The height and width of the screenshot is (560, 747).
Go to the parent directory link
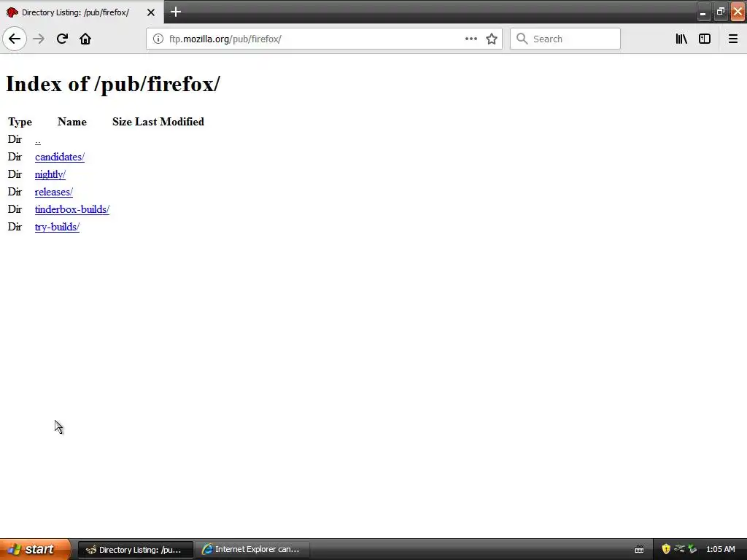38,139
